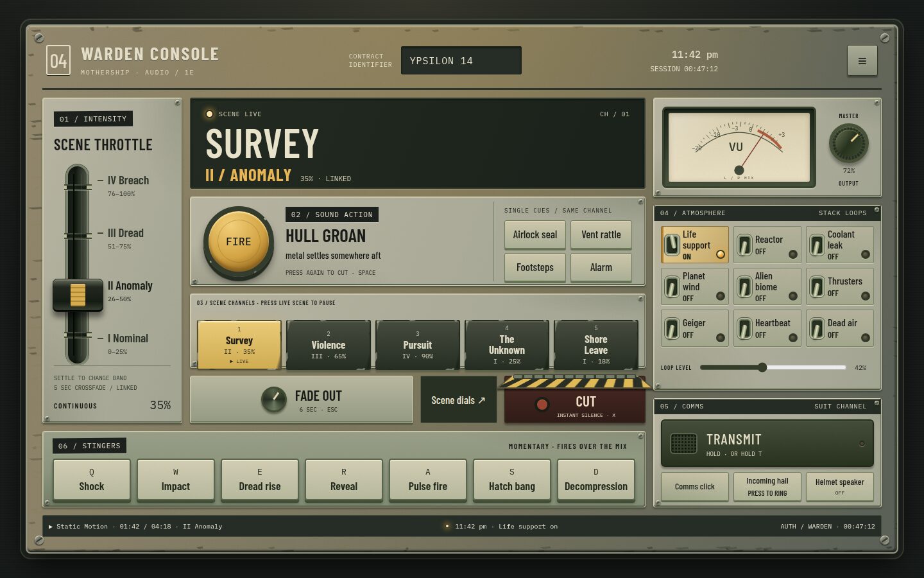Play the Comms click sound
This screenshot has width=924, height=578.
click(x=695, y=487)
